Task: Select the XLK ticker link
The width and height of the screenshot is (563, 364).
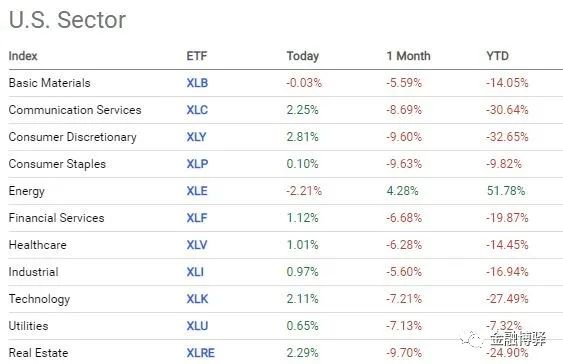Action: coord(197,299)
